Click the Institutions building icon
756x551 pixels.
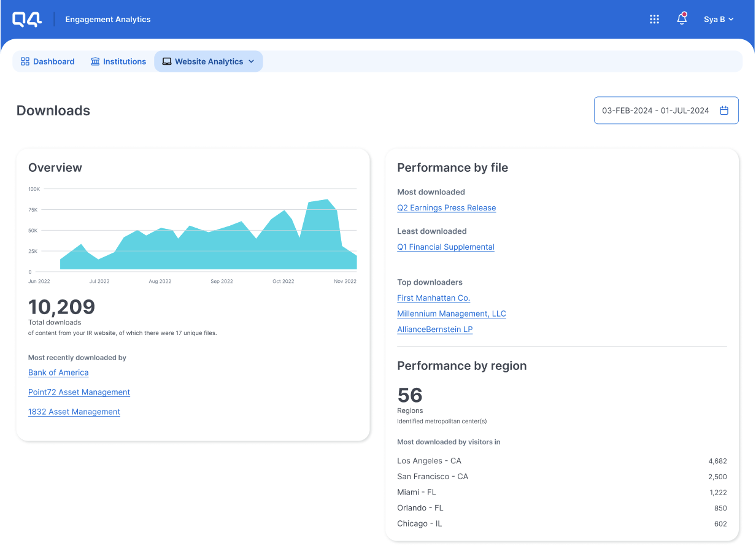[x=95, y=61]
